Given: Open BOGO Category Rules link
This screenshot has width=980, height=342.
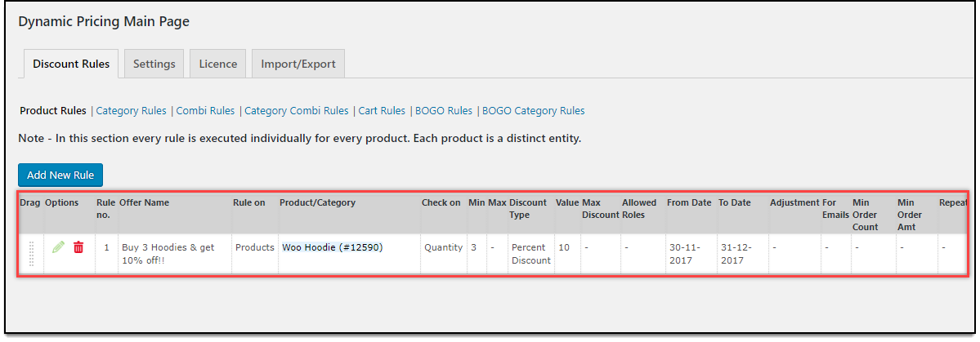Looking at the screenshot, I should coord(533,111).
